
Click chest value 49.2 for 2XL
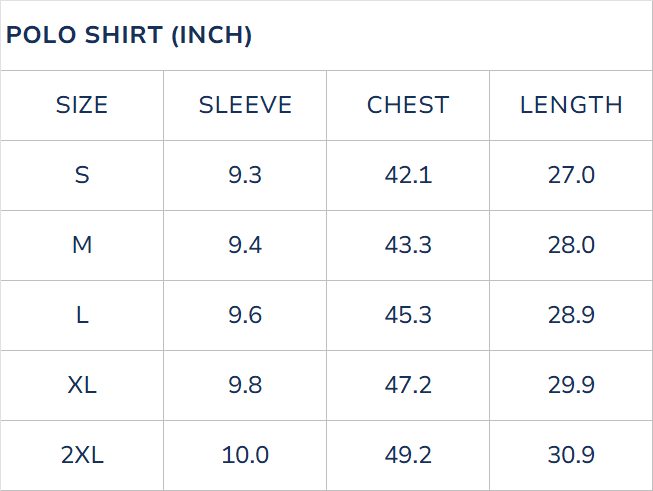coord(408,455)
